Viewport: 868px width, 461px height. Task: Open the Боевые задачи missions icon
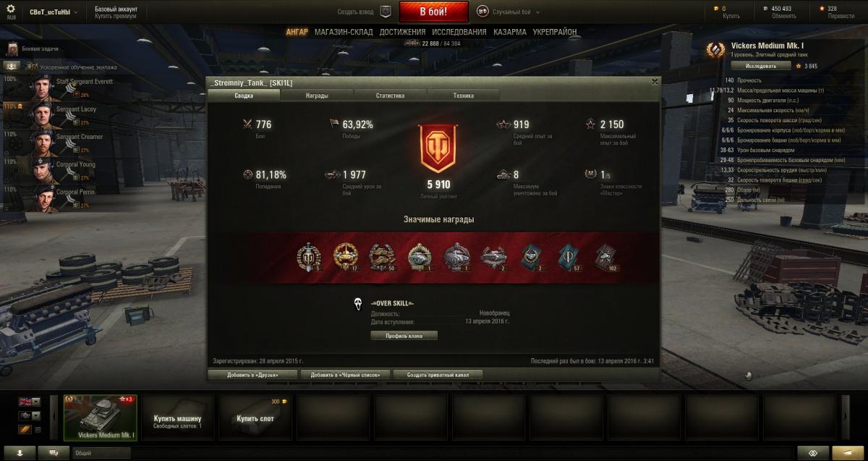[12, 48]
